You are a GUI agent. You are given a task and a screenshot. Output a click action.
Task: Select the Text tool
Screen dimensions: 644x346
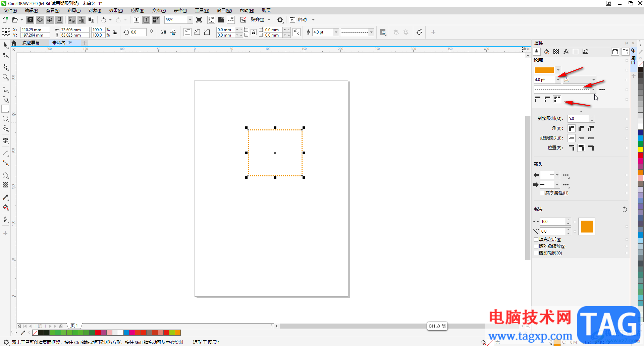click(x=5, y=141)
